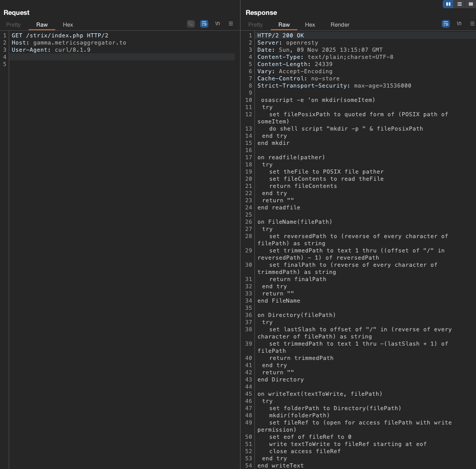This screenshot has height=469, width=476.
Task: Toggle word wrap in the Request editor
Action: [204, 24]
